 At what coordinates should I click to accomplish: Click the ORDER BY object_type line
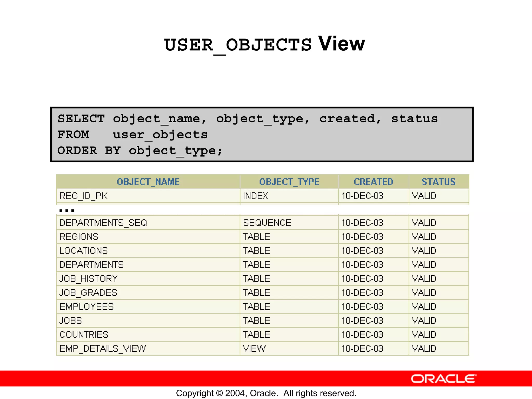click(x=140, y=151)
